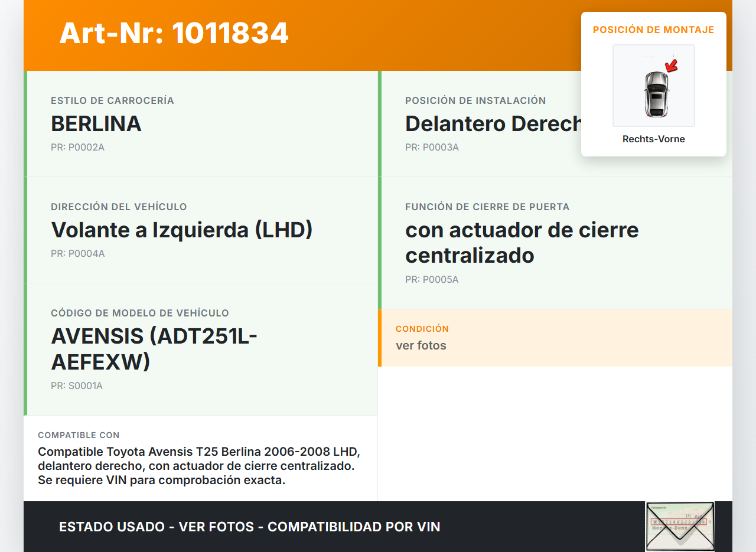
Task: Select Volante a Izquierda (LHD) value
Action: tap(182, 230)
